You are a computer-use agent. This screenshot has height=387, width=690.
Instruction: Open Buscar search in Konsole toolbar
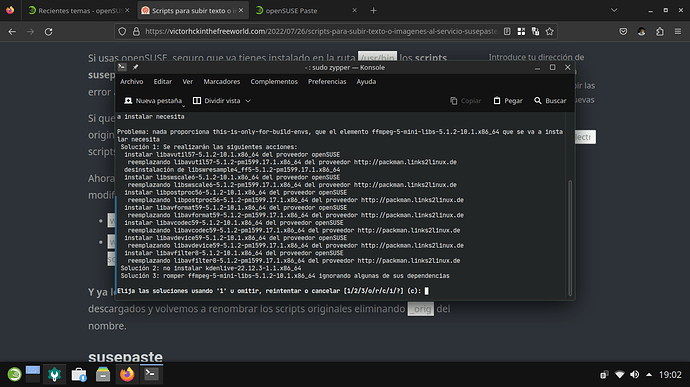tap(550, 101)
